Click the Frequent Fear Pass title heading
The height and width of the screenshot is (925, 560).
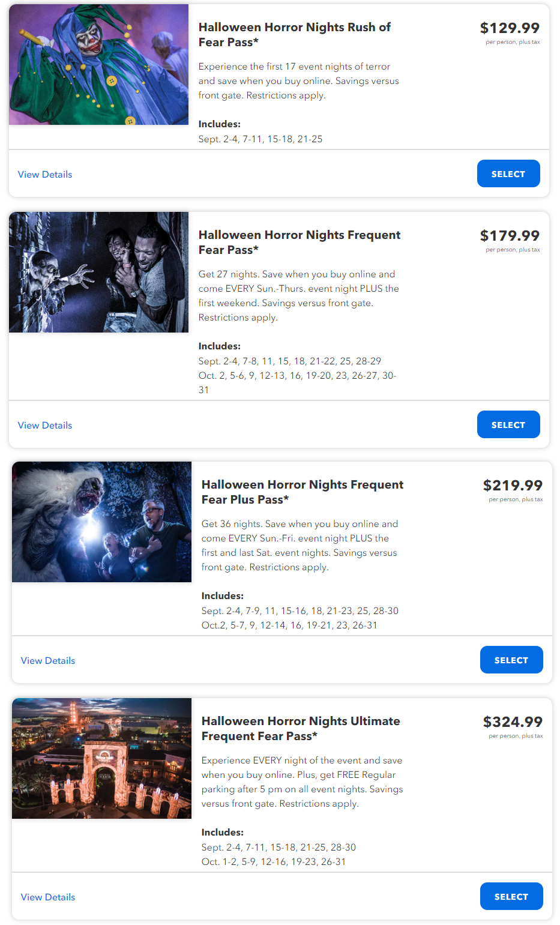coord(300,242)
